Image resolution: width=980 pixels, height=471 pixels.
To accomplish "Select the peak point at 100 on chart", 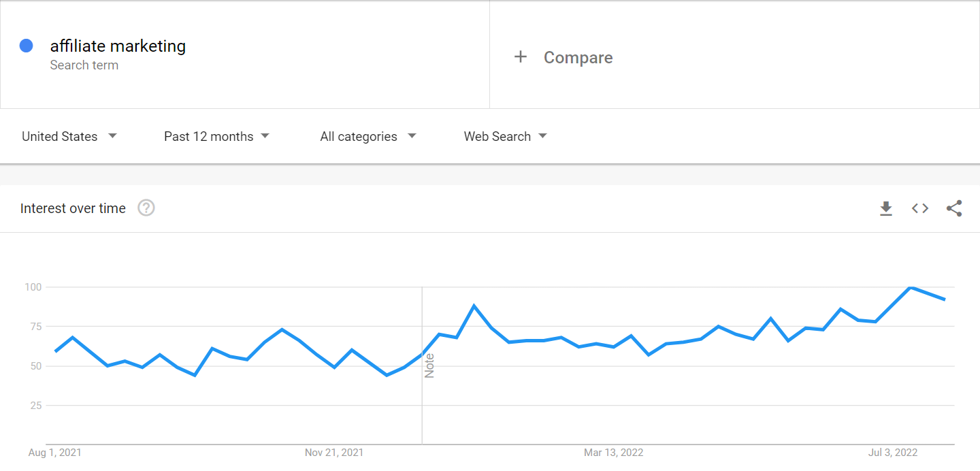I will (910, 287).
